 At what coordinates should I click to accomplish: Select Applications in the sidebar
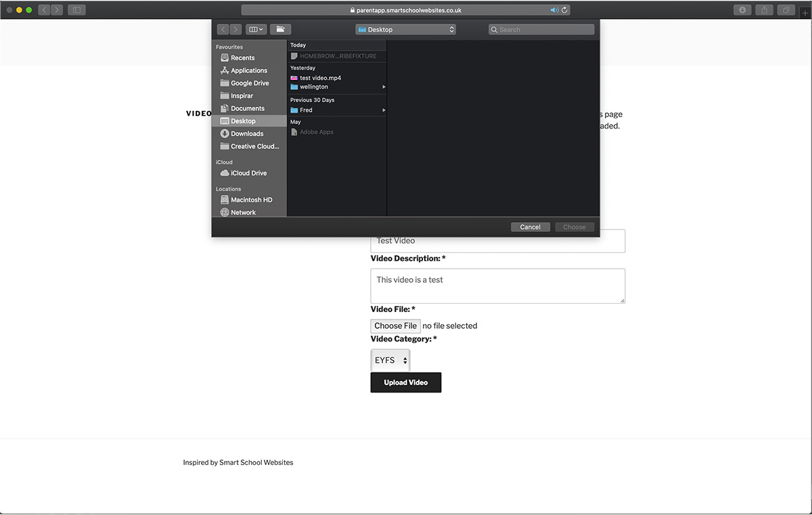click(x=248, y=70)
